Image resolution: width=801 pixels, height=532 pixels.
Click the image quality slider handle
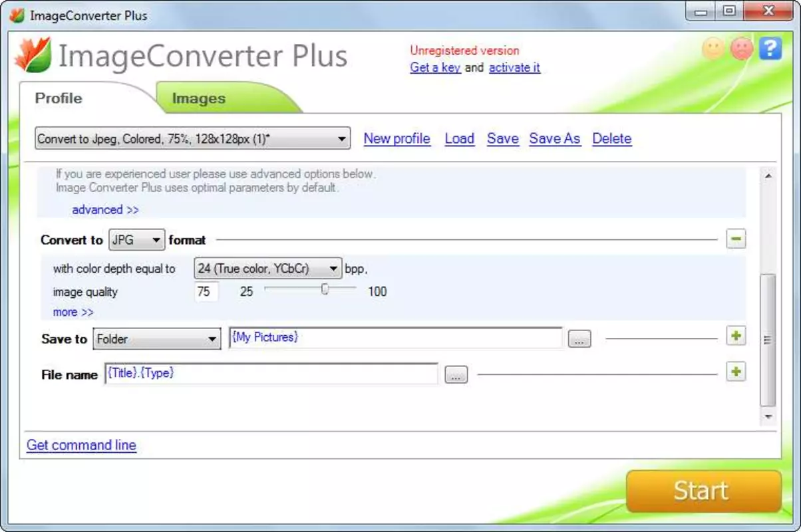325,289
